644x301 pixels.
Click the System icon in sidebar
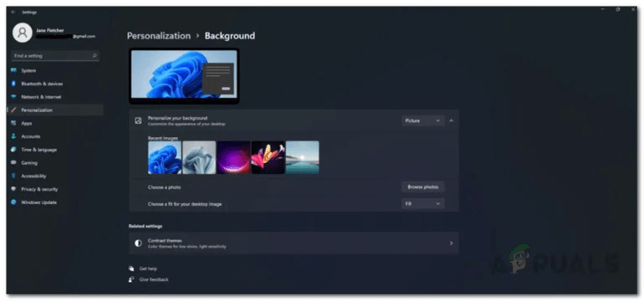[13, 70]
